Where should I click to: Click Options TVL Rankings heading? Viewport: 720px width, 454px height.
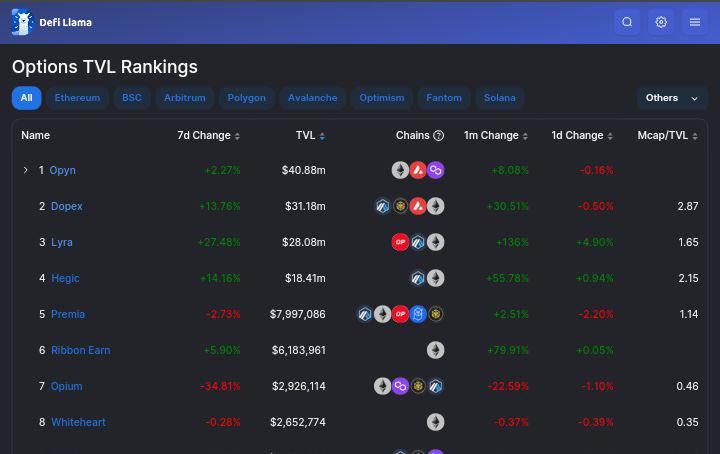point(105,67)
